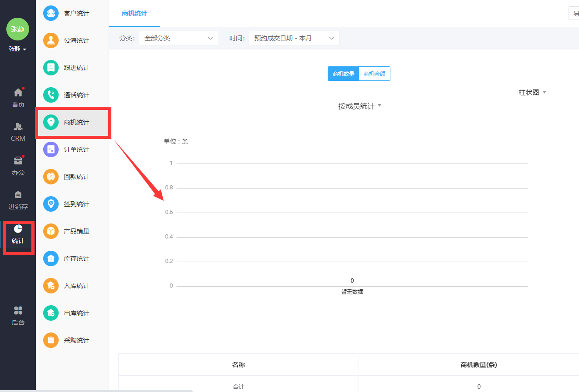Click the 商机统计 lightbulb icon
Screen dimensions: 579x392
[51, 122]
